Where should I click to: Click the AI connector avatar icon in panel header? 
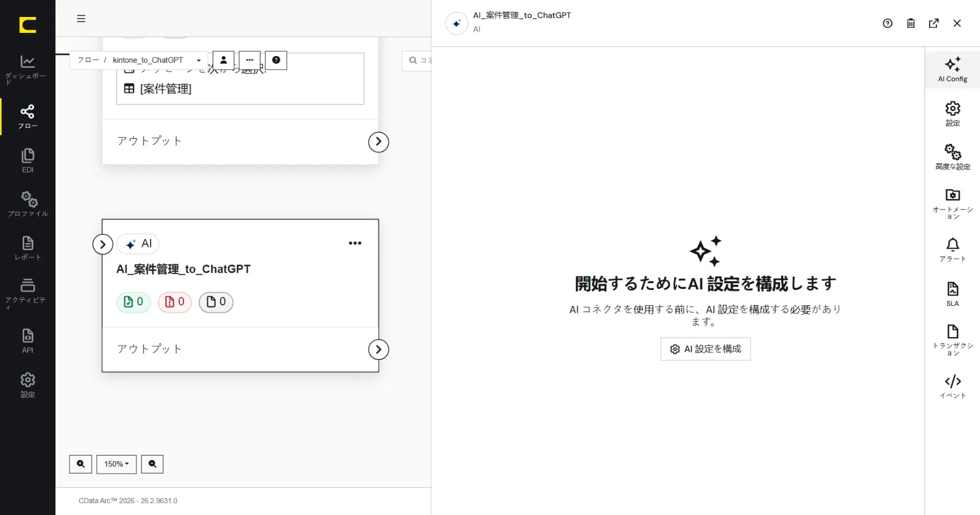456,24
